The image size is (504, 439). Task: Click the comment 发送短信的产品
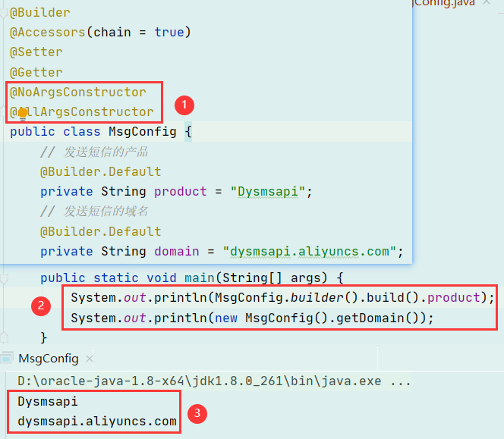(x=94, y=152)
